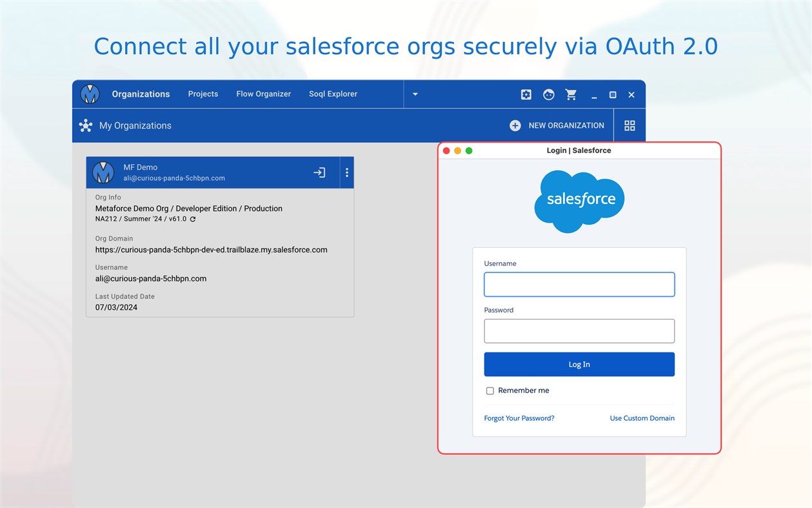
Task: Expand the top bar dropdown arrow
Action: 415,94
